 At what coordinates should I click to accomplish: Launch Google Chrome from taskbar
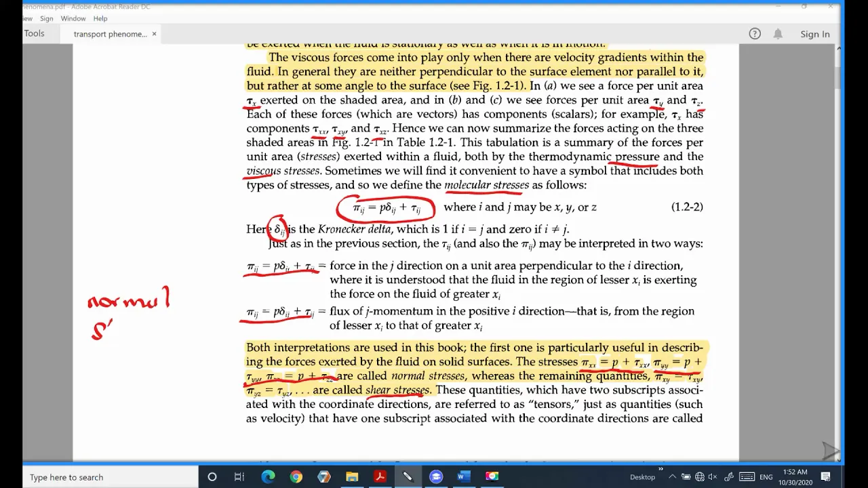(296, 477)
